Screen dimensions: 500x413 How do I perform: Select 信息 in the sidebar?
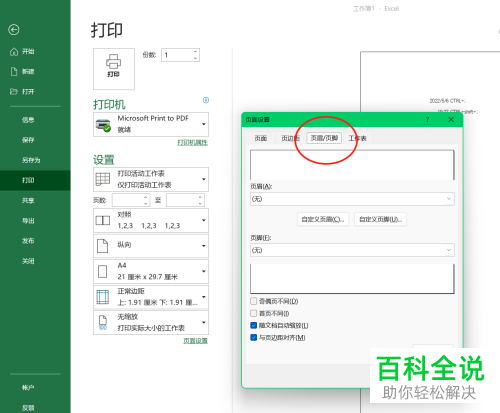(28, 120)
